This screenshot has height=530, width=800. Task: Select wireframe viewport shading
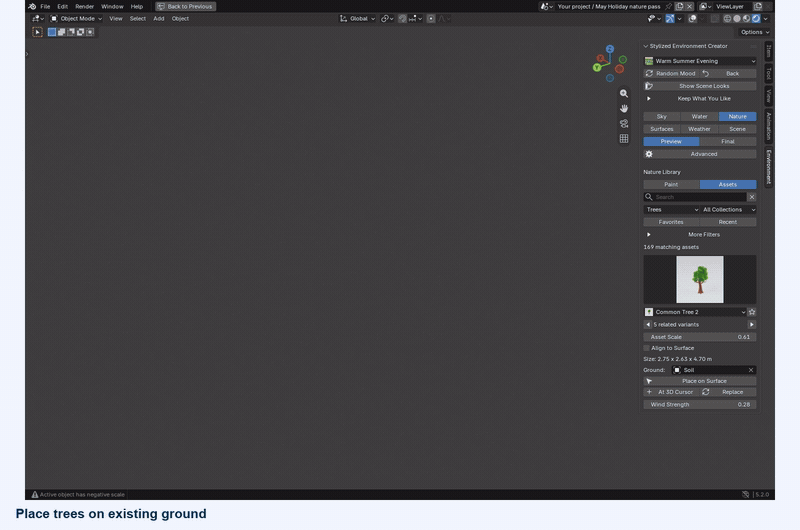(x=728, y=19)
